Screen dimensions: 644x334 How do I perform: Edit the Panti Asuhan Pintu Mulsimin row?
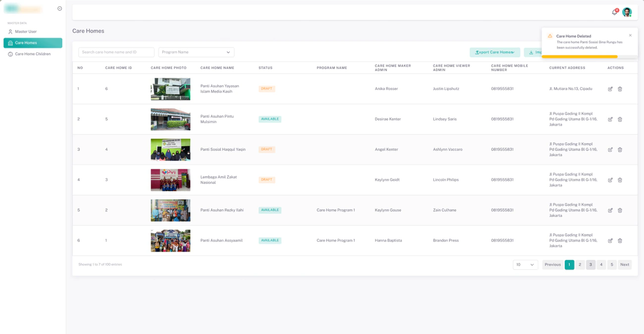(x=610, y=119)
